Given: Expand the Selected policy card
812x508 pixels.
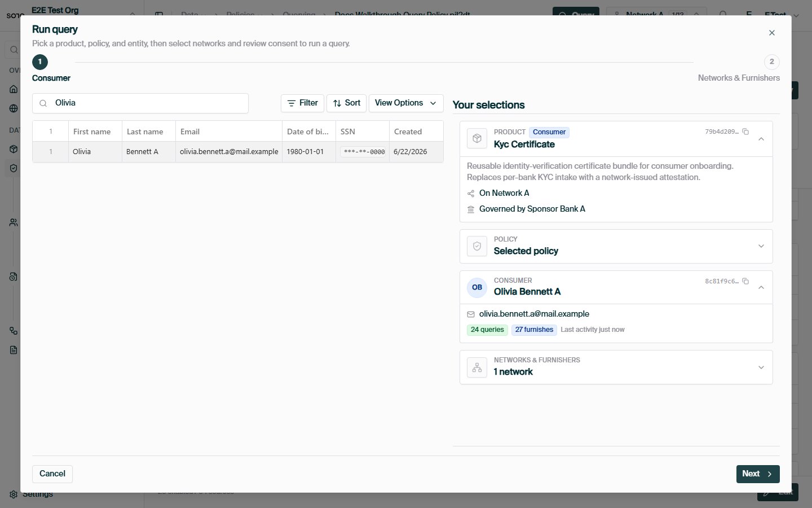Looking at the screenshot, I should [761, 246].
